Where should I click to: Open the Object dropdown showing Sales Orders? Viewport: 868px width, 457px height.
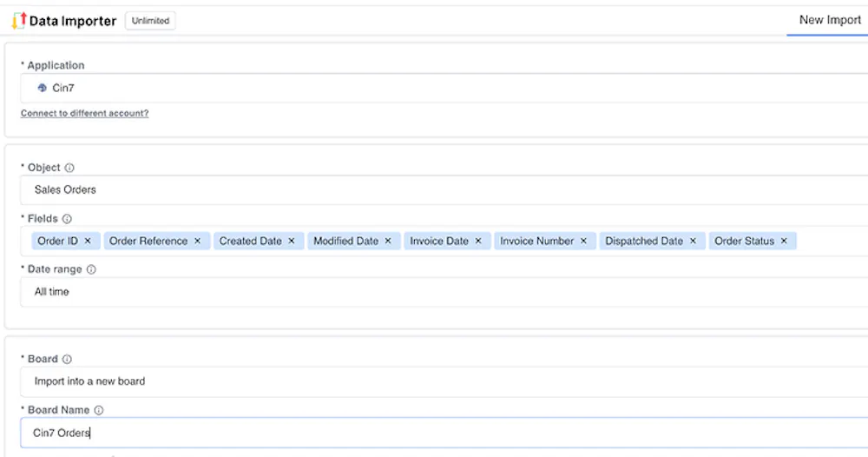(x=444, y=190)
